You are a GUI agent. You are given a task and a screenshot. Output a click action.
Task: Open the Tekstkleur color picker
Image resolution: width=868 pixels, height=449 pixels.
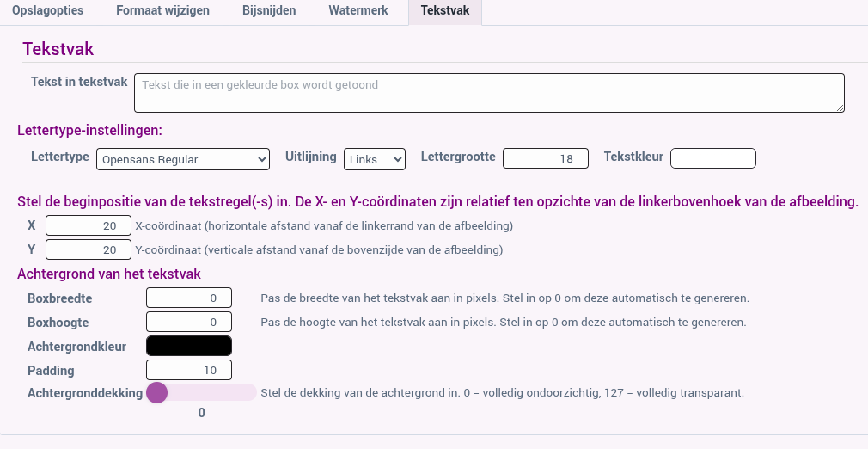(x=713, y=158)
